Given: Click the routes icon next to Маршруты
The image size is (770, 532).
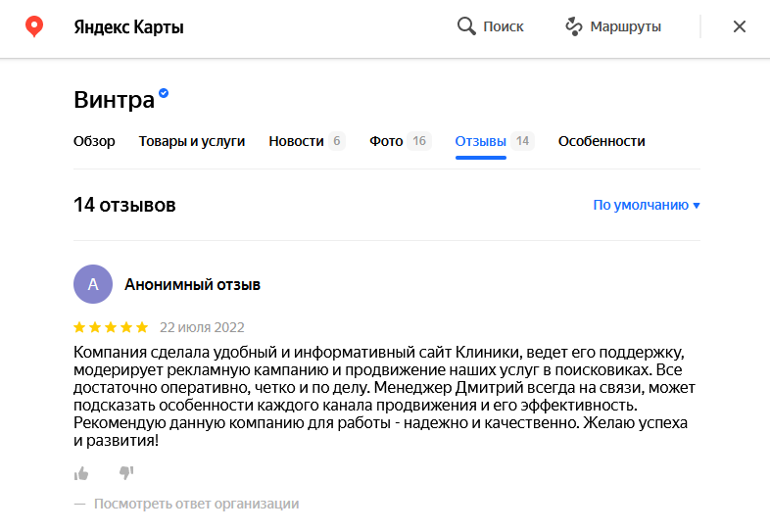Looking at the screenshot, I should click(573, 26).
